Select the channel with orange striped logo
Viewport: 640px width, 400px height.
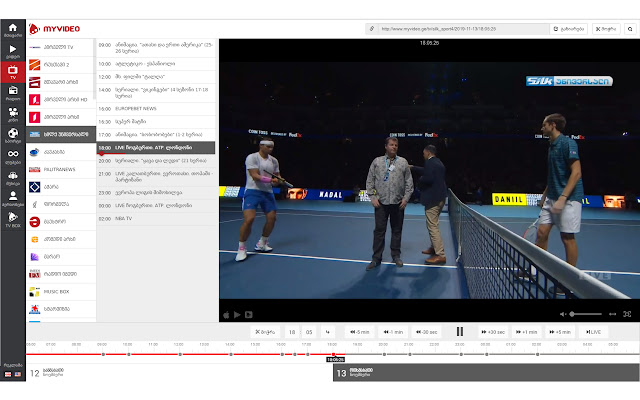pos(61,64)
